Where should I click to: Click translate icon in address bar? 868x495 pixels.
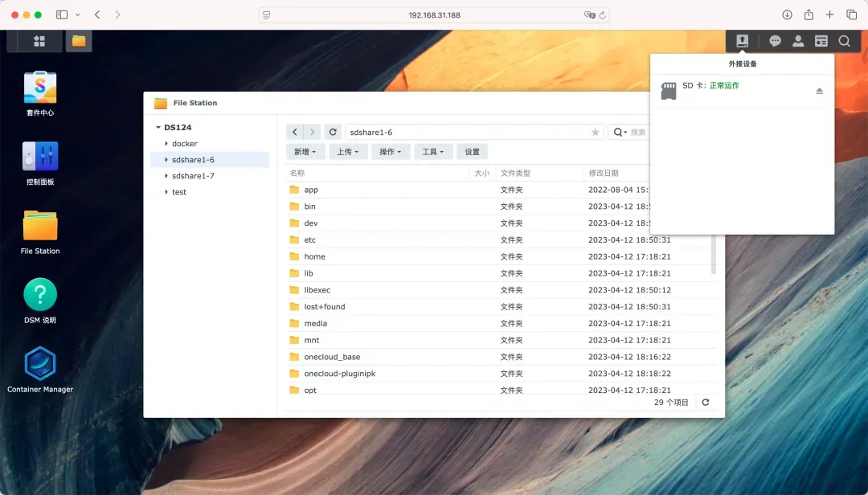[590, 15]
